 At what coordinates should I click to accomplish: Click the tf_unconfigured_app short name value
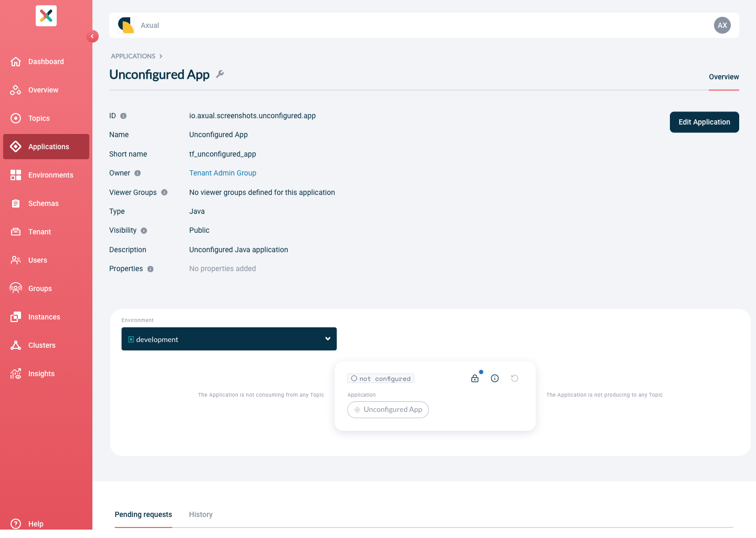point(223,154)
